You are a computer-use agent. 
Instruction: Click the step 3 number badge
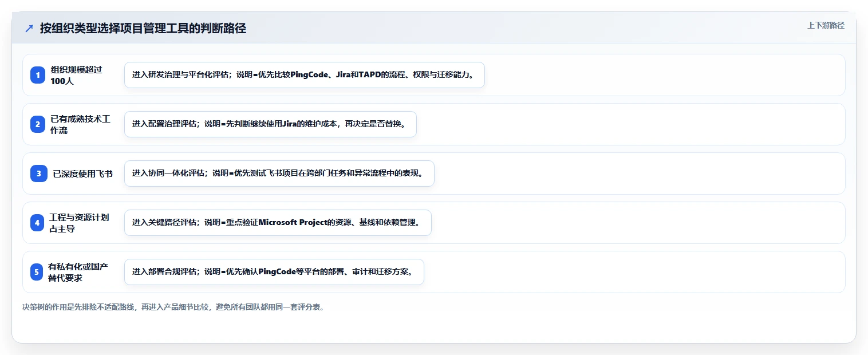(39, 173)
